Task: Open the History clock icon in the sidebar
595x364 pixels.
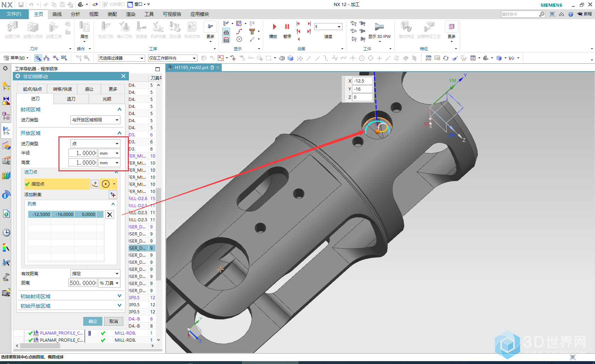Action: point(6,233)
